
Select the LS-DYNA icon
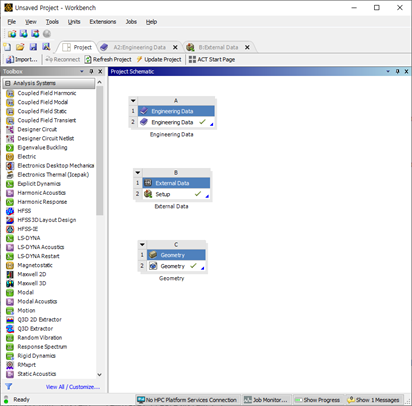(x=10, y=238)
